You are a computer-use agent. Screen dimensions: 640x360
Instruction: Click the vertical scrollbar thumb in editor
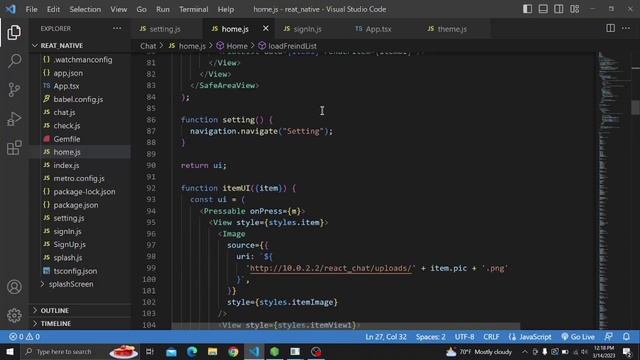tap(635, 107)
